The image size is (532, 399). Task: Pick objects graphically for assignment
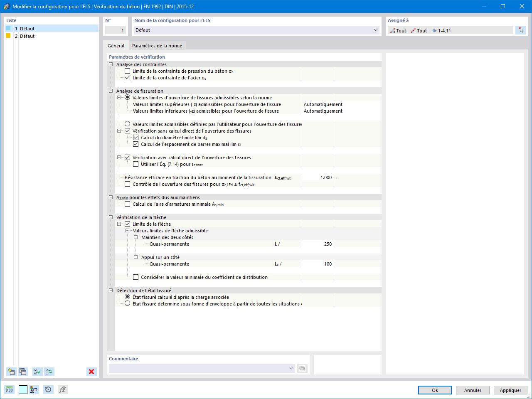click(x=521, y=30)
